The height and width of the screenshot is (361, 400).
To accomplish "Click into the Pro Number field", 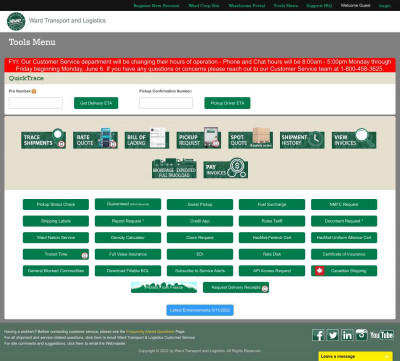I will click(36, 103).
